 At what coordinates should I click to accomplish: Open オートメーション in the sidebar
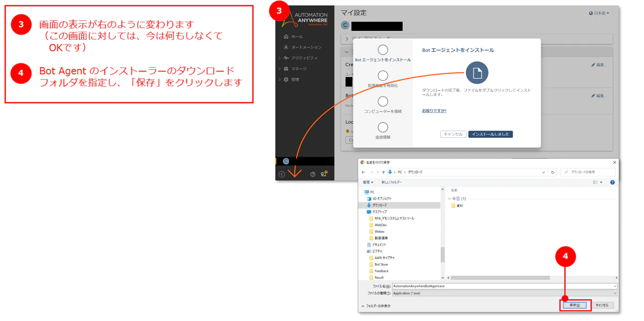click(302, 47)
